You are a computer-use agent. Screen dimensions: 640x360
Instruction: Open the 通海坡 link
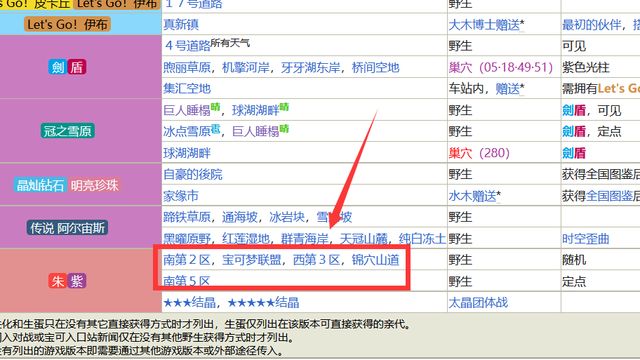click(x=240, y=217)
